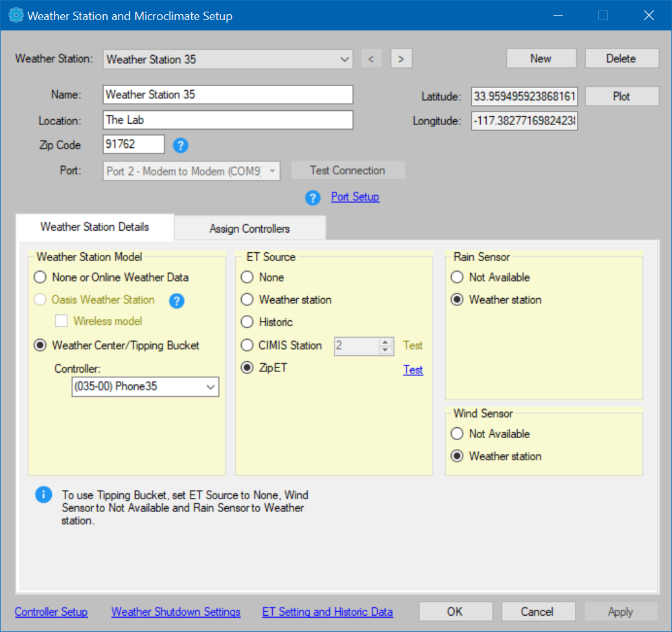Click the gear app icon in title bar
This screenshot has height=632, width=672.
[16, 16]
